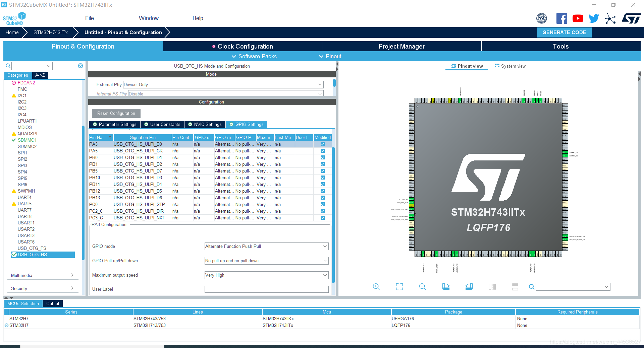Toggle the Modified checkbox for PC3_C row
The height and width of the screenshot is (348, 644).
323,218
